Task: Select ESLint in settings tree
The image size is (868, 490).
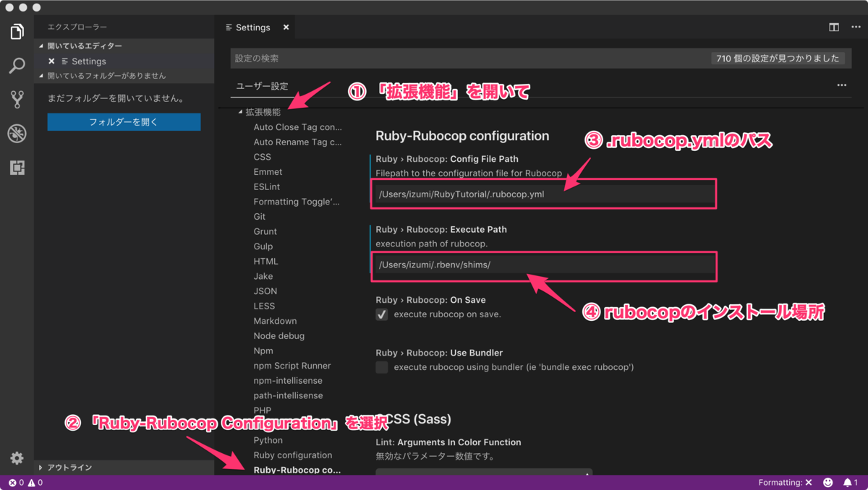Action: (x=267, y=186)
